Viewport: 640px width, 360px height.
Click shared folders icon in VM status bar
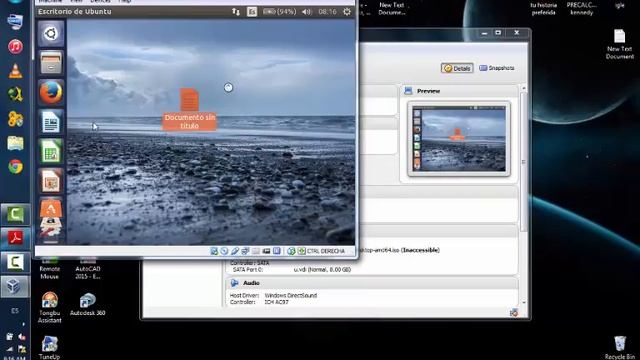(x=256, y=251)
